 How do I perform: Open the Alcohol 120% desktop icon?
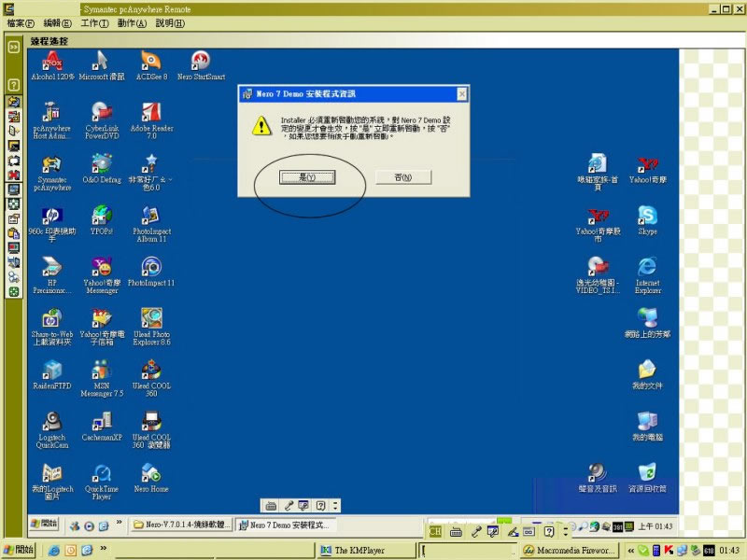click(52, 65)
